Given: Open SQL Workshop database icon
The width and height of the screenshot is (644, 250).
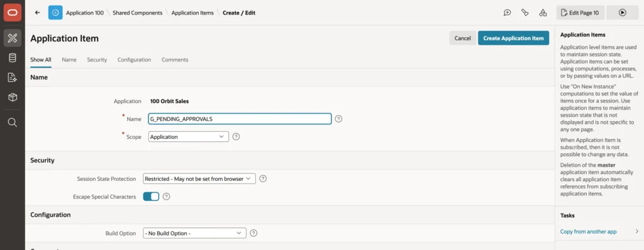Looking at the screenshot, I should click(x=13, y=58).
